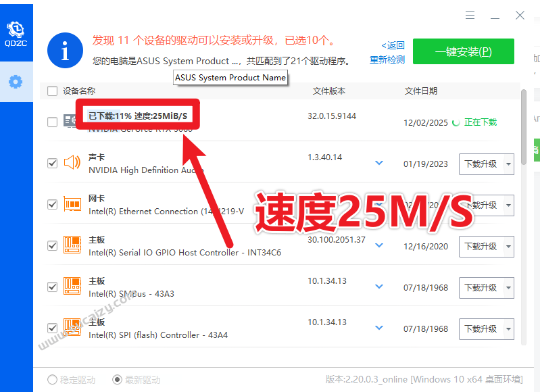Screen dimensions: 540x392
Task: Click the sound card speaker icon
Action: click(x=72, y=163)
